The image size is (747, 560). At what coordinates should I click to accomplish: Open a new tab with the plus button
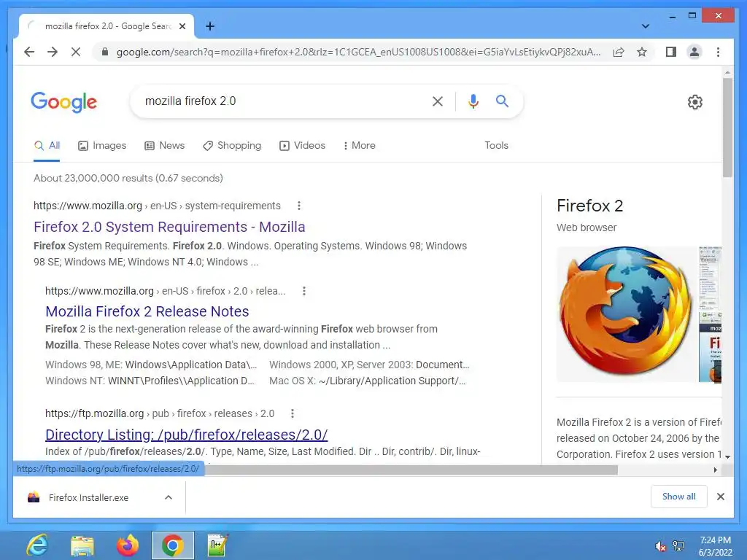pyautogui.click(x=209, y=26)
